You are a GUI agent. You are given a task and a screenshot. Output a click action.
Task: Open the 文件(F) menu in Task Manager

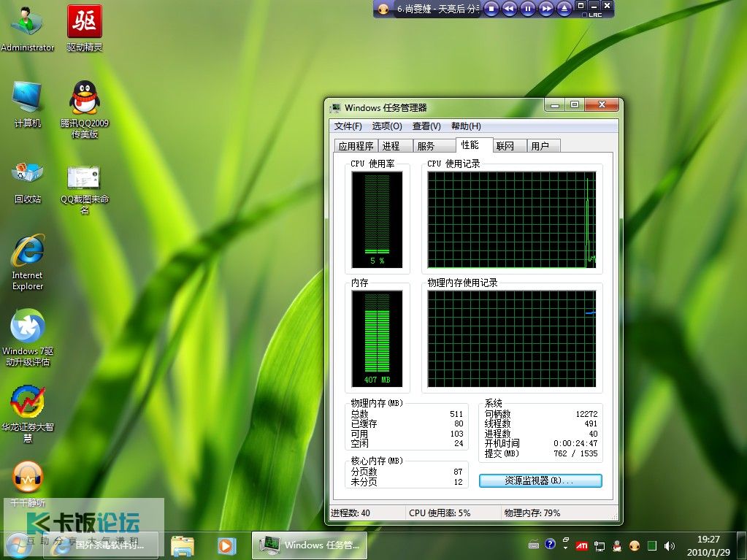point(348,126)
